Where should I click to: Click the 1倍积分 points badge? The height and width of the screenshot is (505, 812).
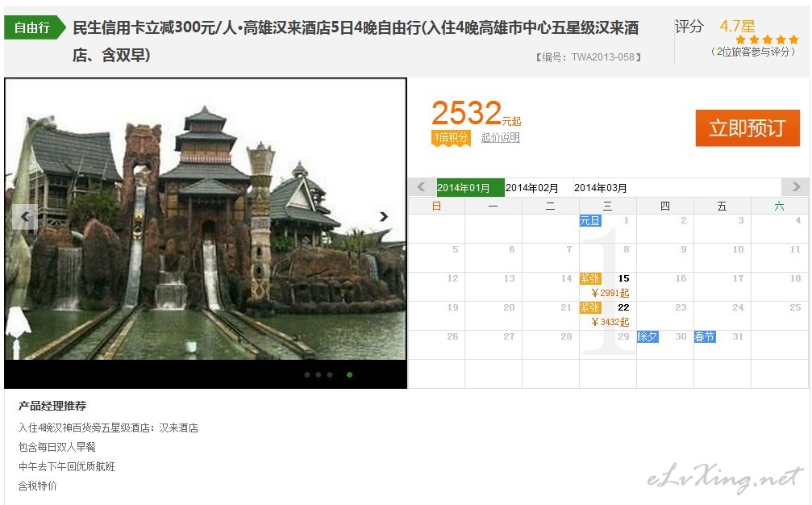click(x=451, y=138)
